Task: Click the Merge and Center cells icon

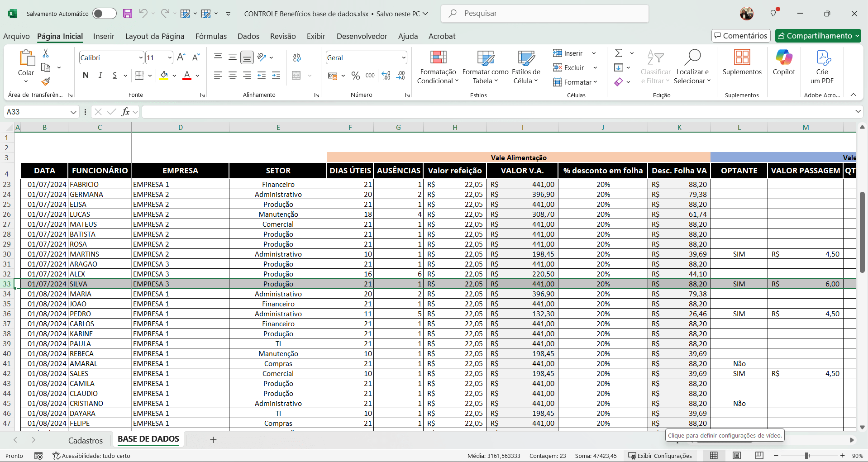Action: 297,76
